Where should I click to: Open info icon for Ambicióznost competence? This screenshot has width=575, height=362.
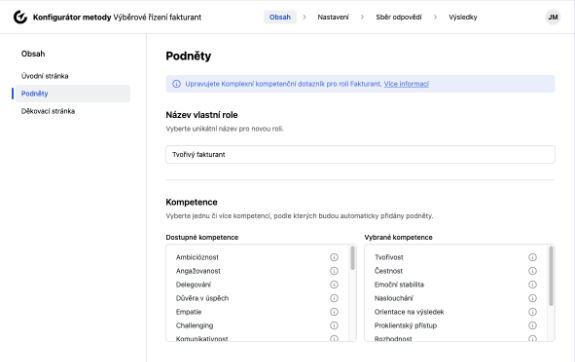(x=334, y=257)
